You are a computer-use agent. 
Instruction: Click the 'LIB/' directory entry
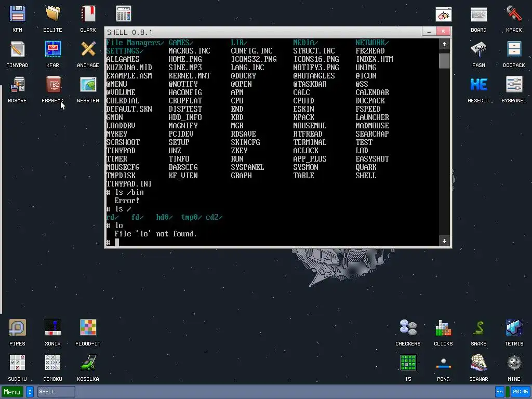pyautogui.click(x=239, y=43)
